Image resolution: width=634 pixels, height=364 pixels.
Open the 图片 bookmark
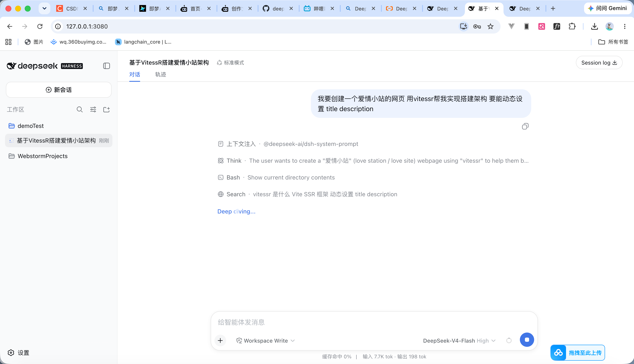34,42
